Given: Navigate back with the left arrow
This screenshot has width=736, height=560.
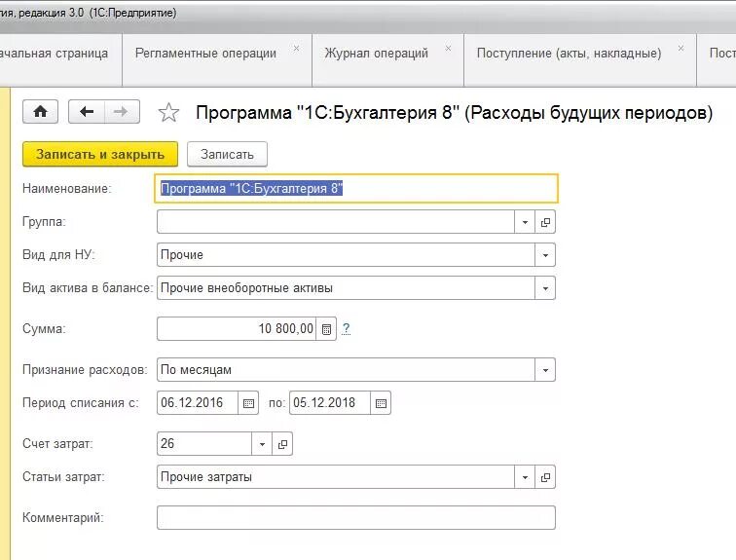Looking at the screenshot, I should (x=87, y=112).
